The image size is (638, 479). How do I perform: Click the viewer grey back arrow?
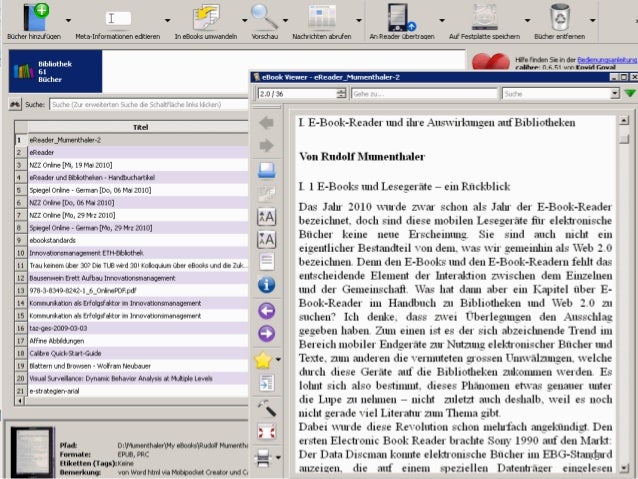point(267,123)
